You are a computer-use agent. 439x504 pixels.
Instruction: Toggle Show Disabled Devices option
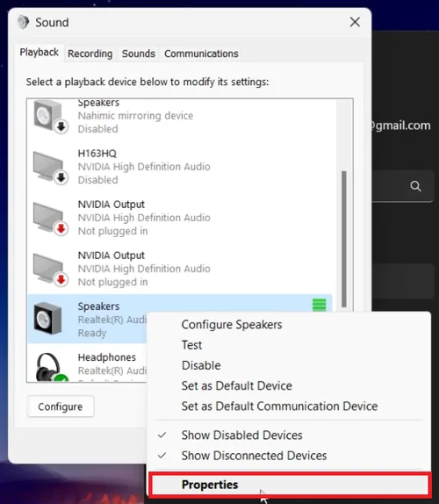tap(242, 436)
